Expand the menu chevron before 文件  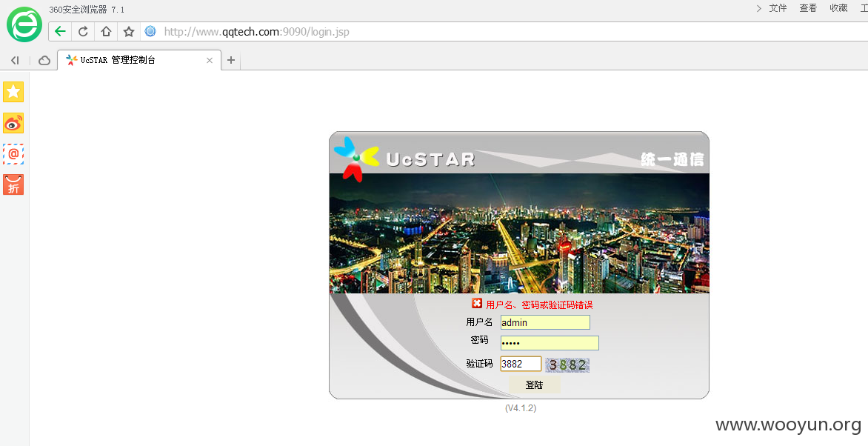pyautogui.click(x=758, y=8)
